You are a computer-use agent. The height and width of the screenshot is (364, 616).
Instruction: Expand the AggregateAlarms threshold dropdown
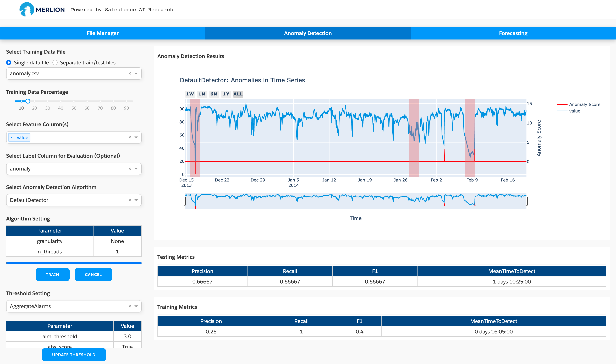pyautogui.click(x=136, y=306)
